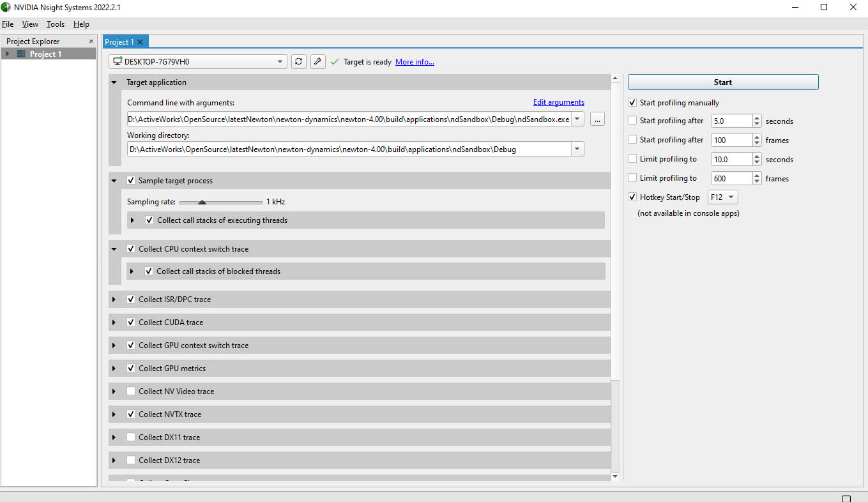Open the working directory dropdown arrow

pyautogui.click(x=577, y=149)
